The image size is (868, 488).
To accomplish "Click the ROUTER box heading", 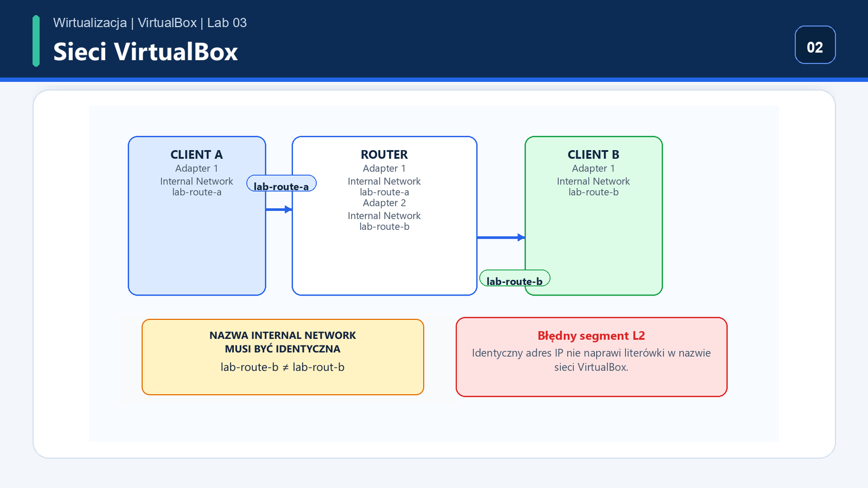I will 384,155.
